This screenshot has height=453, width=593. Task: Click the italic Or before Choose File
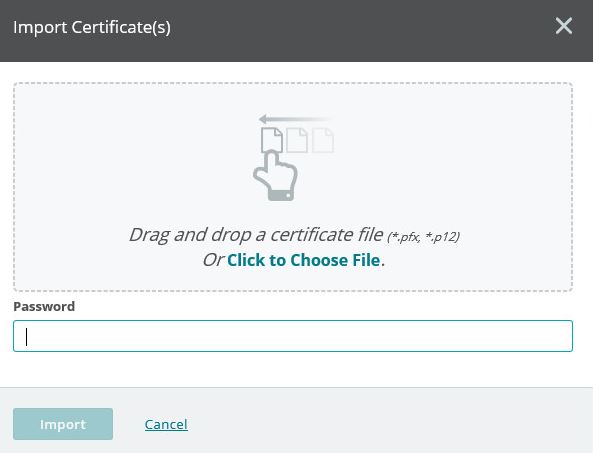[x=213, y=260]
